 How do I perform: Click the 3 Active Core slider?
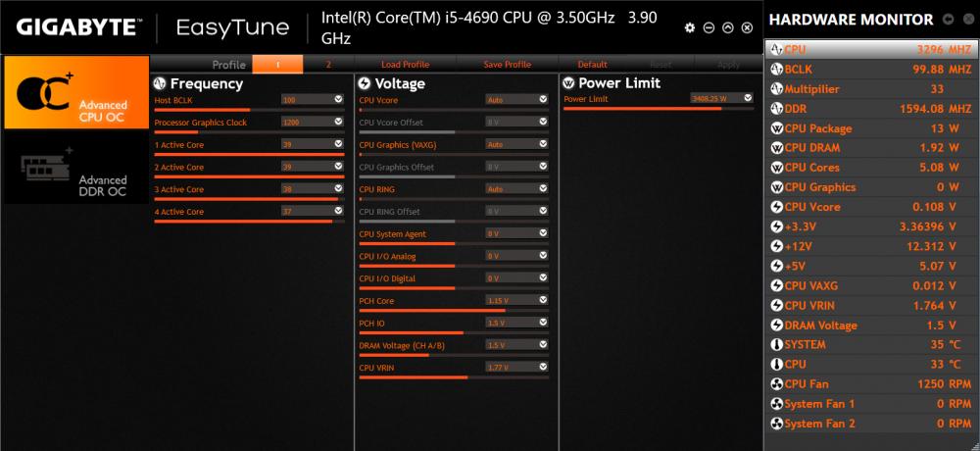pyautogui.click(x=249, y=199)
